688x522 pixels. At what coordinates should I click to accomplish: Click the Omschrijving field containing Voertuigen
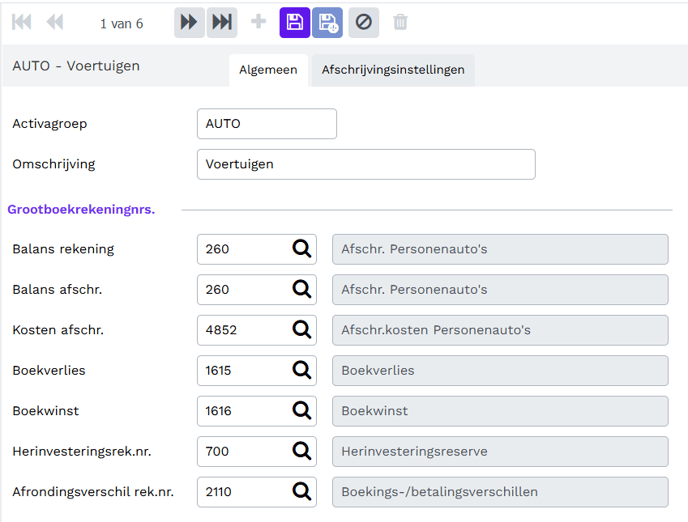coord(365,164)
